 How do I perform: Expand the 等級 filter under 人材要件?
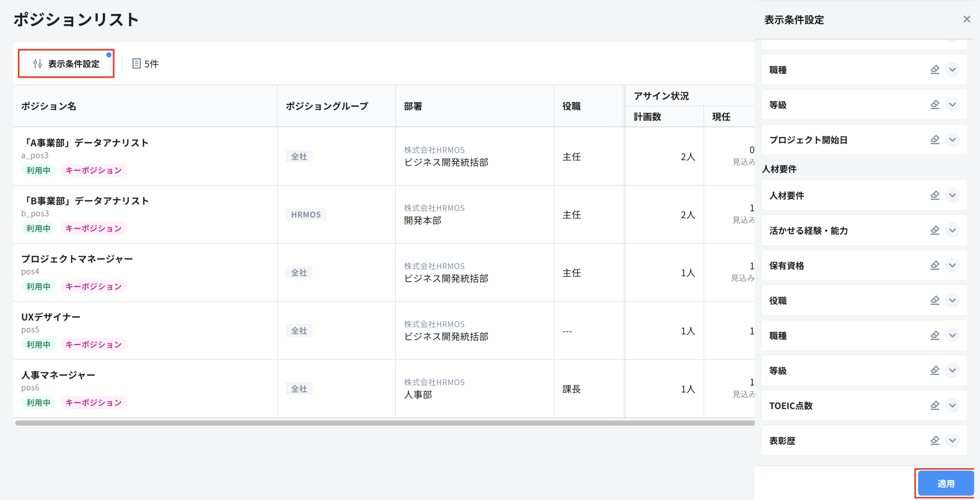point(952,370)
